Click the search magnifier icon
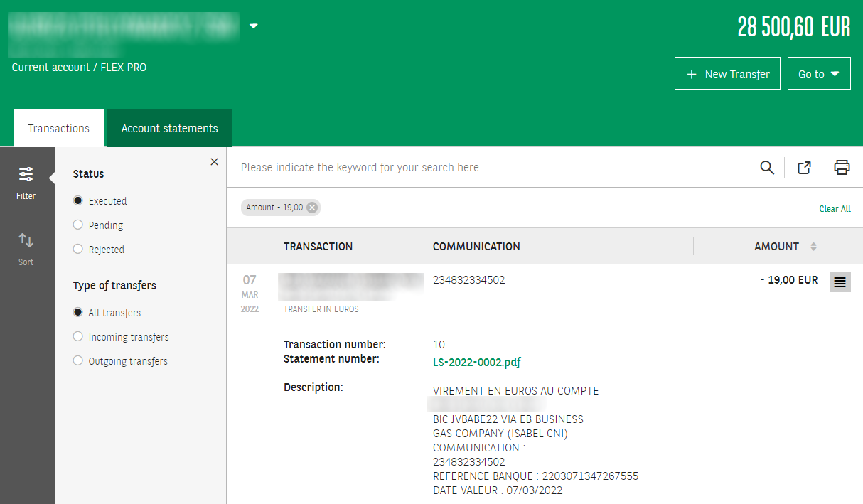Screen dimensions: 863x504 pos(766,168)
